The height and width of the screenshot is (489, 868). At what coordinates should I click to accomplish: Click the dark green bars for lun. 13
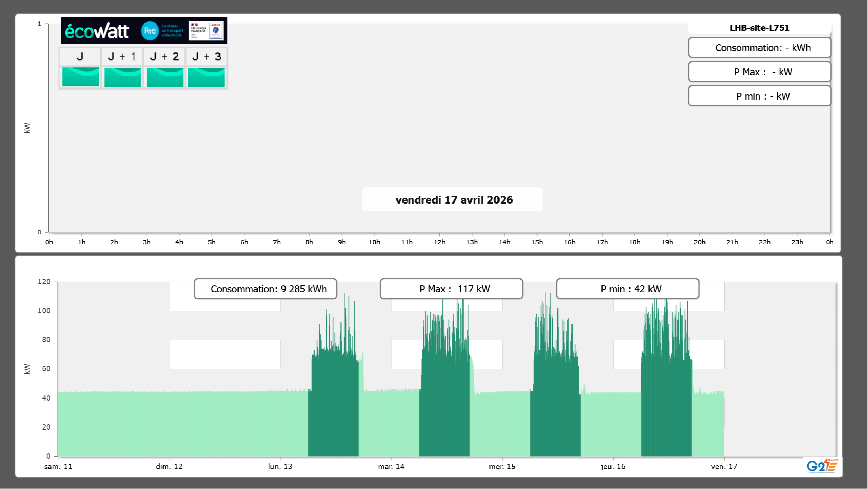333,408
